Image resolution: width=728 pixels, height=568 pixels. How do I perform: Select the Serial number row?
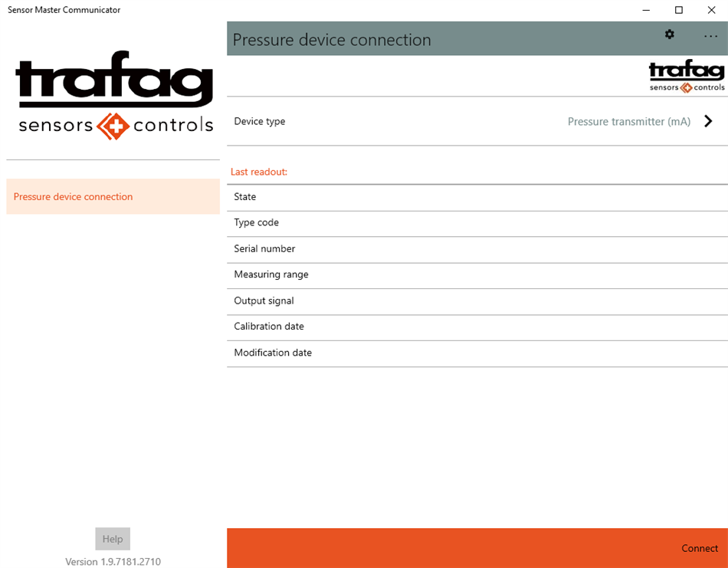coord(477,249)
